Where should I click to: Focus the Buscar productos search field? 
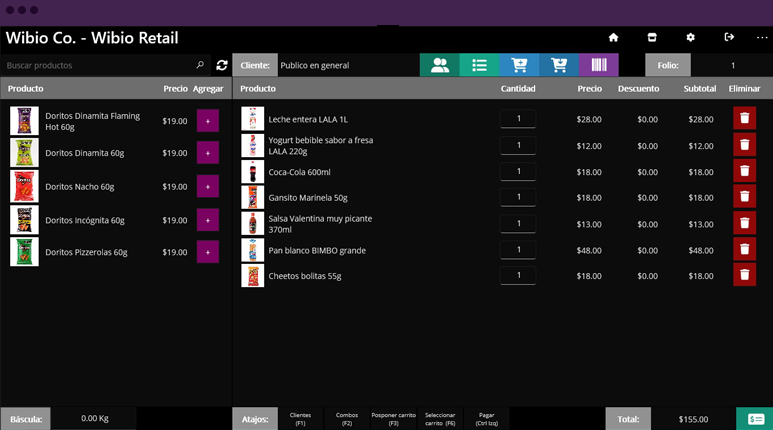pos(105,65)
